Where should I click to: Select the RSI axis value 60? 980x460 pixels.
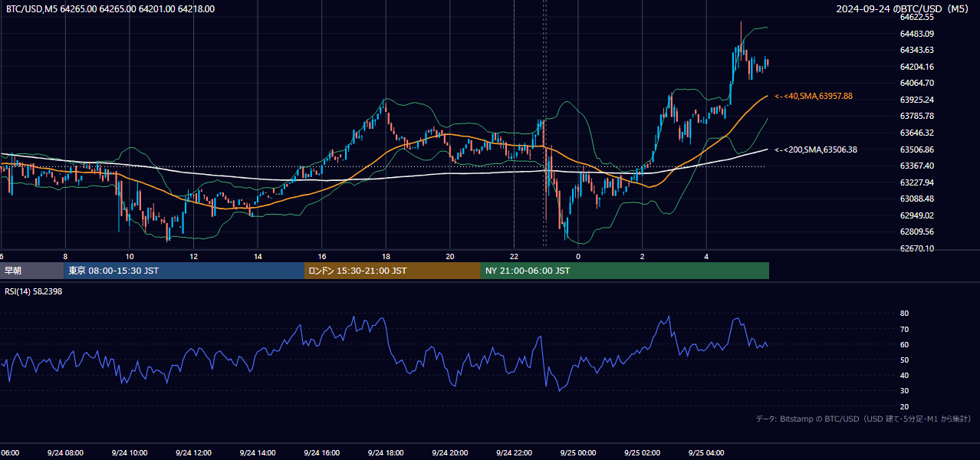pos(904,344)
